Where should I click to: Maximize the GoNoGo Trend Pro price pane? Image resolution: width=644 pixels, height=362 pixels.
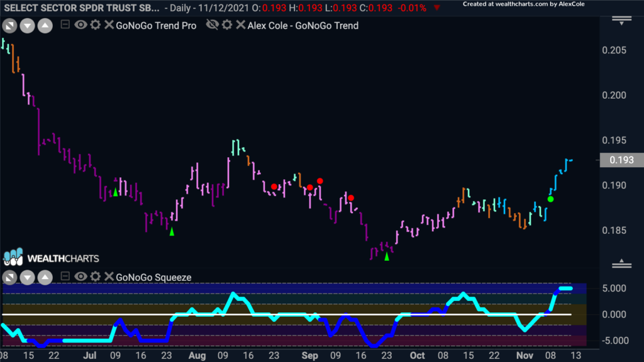click(9, 26)
